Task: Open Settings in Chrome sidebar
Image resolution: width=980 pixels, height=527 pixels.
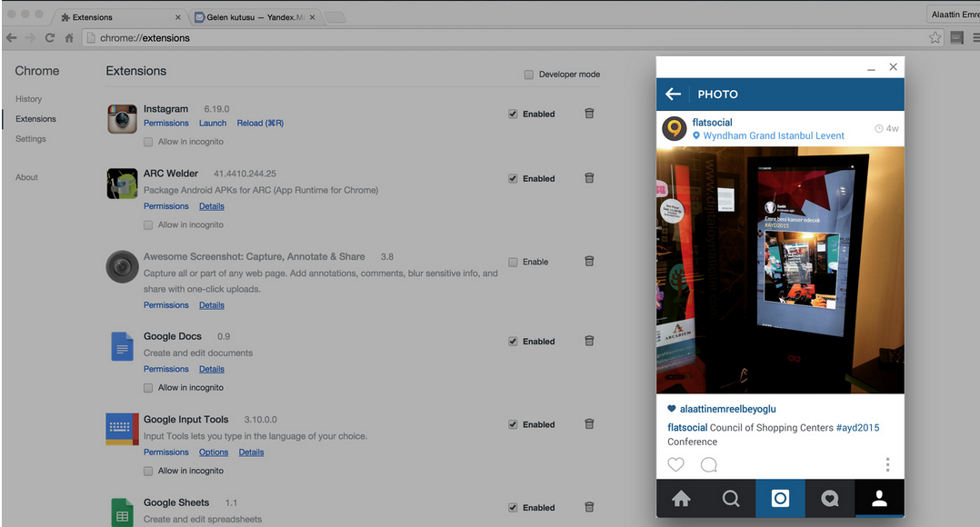Action: coord(31,139)
